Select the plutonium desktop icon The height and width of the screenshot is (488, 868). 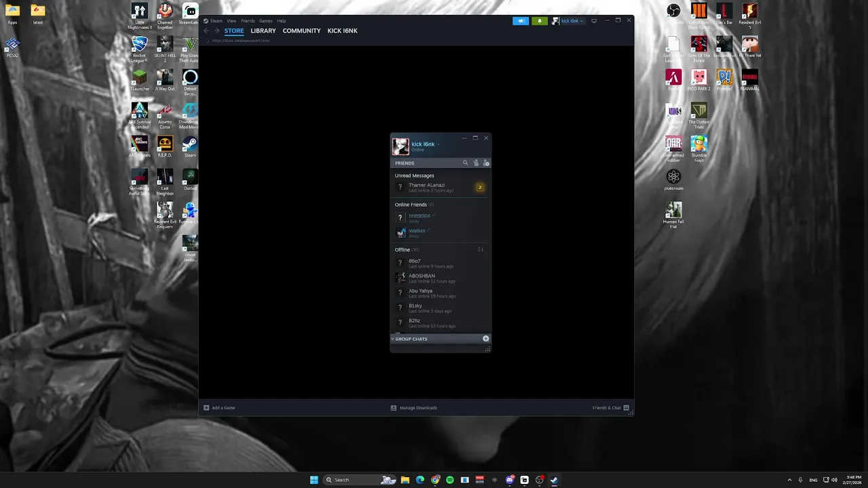(x=673, y=180)
